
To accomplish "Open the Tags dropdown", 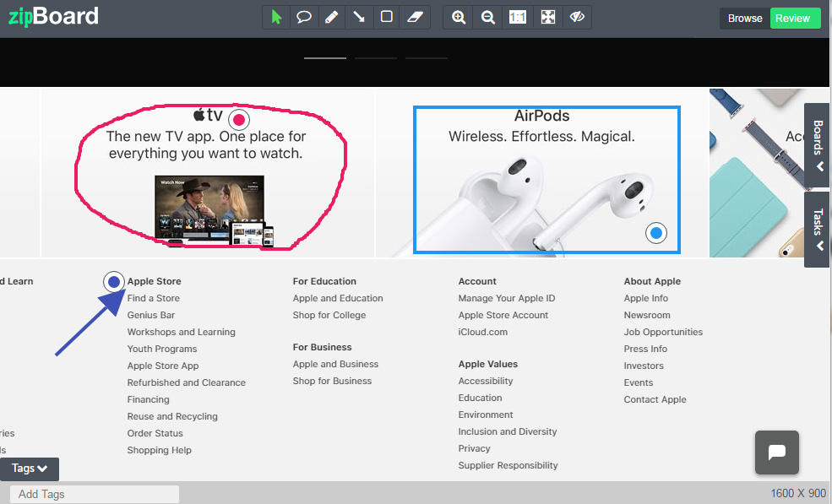I will click(x=30, y=469).
